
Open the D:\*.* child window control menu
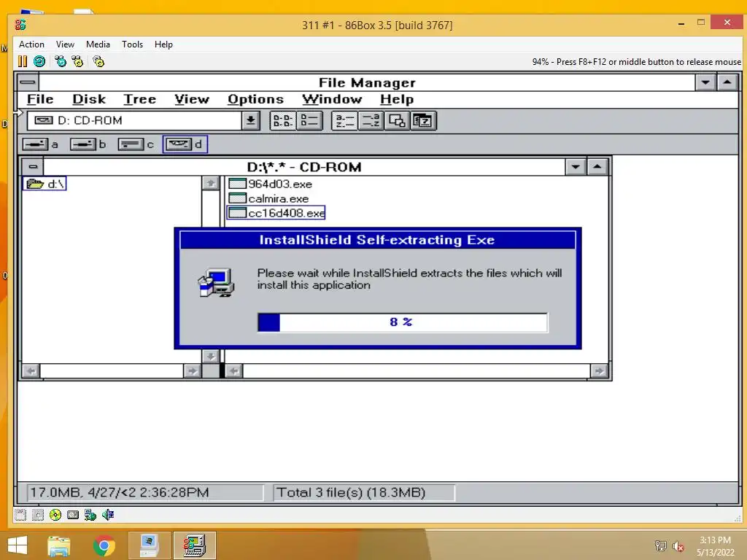33,167
